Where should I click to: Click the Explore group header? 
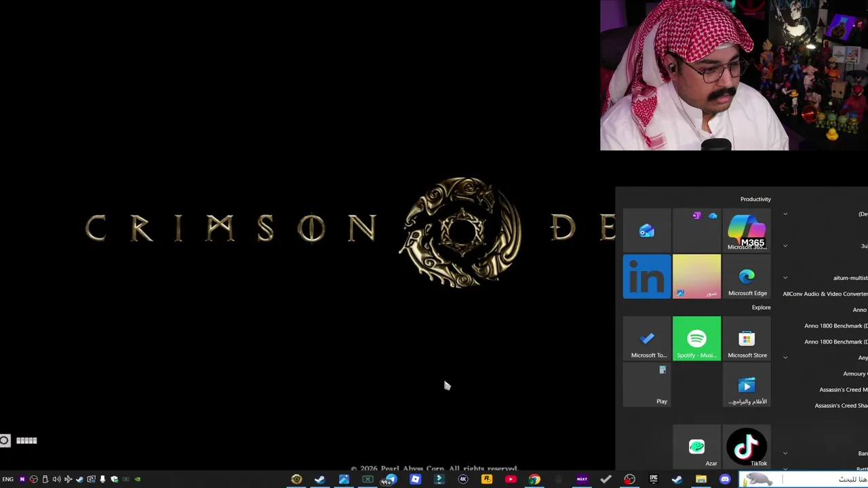coord(761,308)
